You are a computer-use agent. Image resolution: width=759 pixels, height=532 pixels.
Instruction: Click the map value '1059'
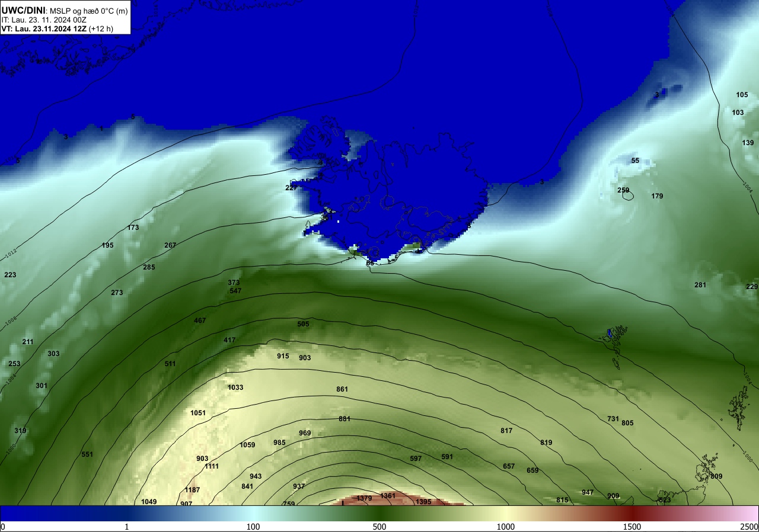tap(247, 445)
